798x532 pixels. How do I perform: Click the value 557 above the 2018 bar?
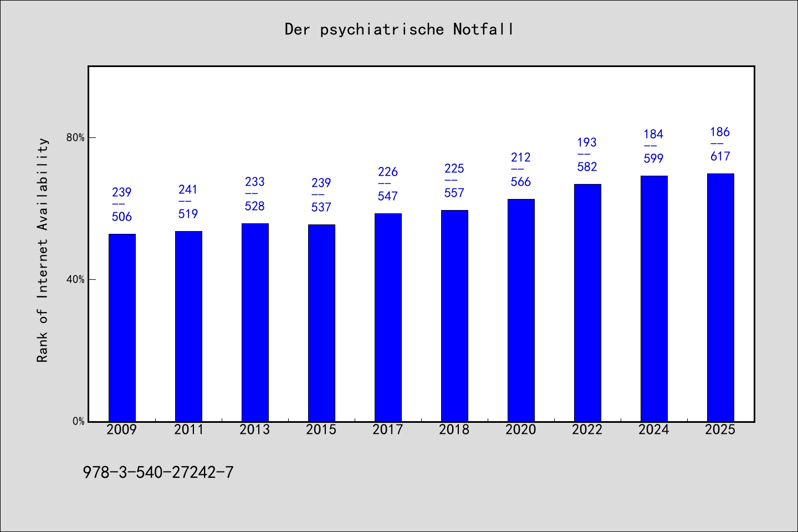(x=454, y=193)
